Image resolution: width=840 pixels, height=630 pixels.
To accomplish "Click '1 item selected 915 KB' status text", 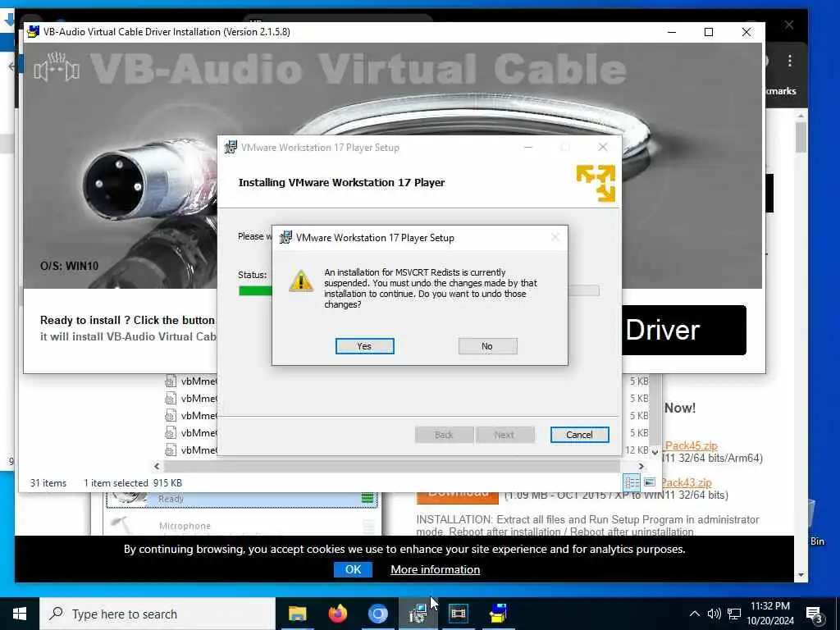I will [133, 482].
